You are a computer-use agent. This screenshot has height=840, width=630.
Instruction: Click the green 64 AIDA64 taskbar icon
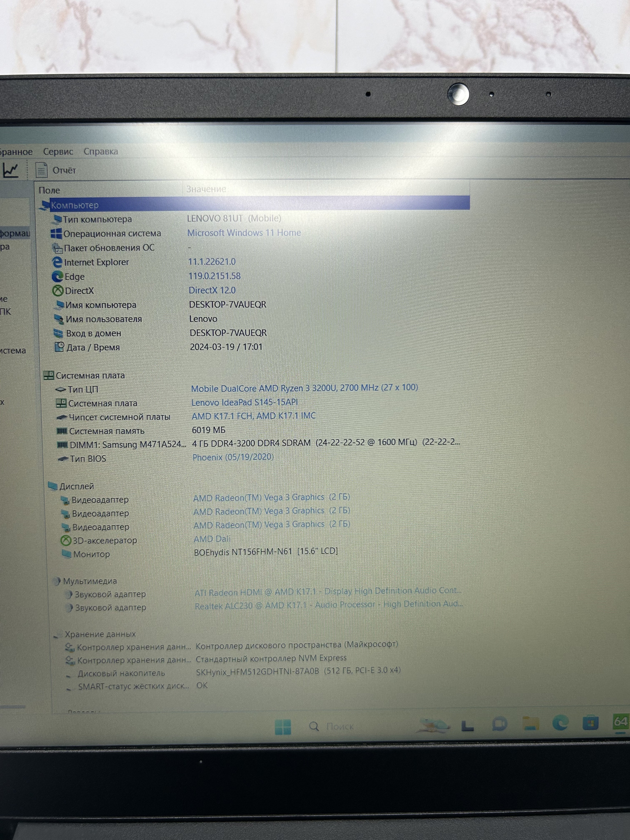(x=621, y=721)
